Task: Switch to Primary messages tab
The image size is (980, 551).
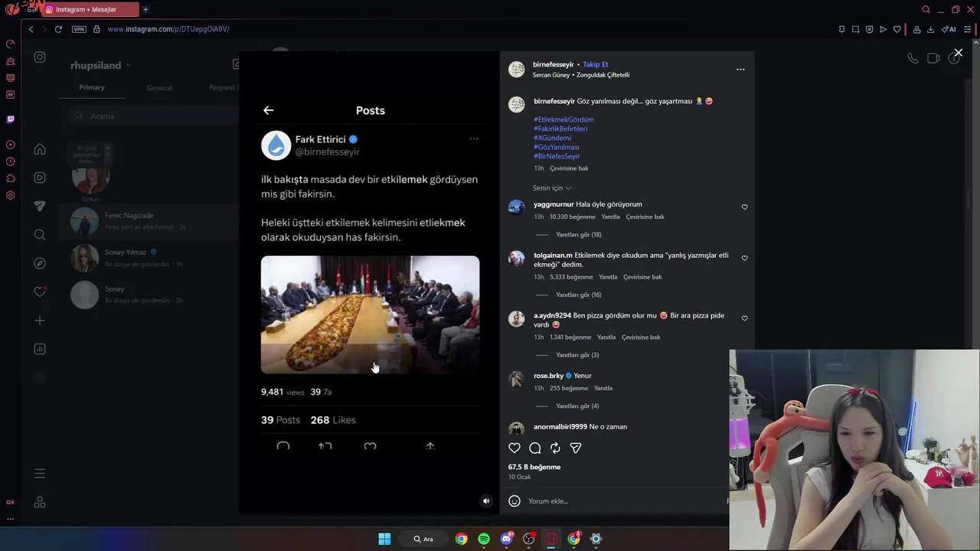Action: pos(92,87)
